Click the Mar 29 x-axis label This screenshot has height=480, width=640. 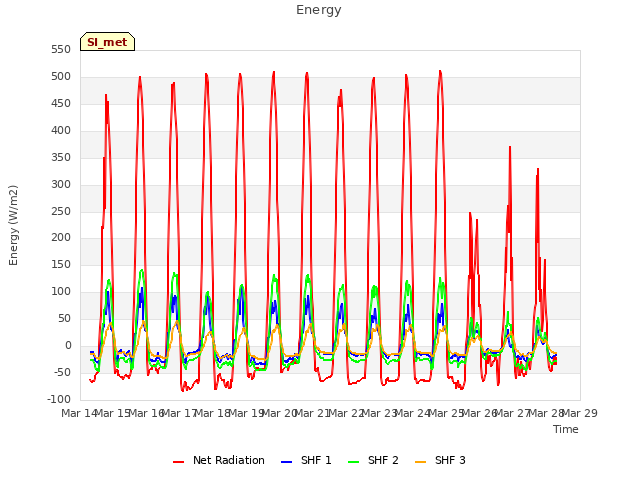[580, 413]
